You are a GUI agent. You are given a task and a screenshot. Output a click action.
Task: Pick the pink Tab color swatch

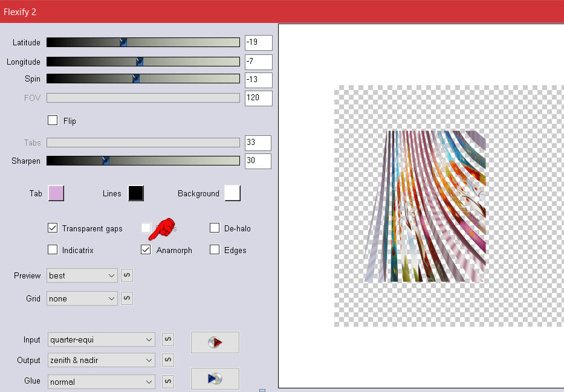(x=56, y=193)
